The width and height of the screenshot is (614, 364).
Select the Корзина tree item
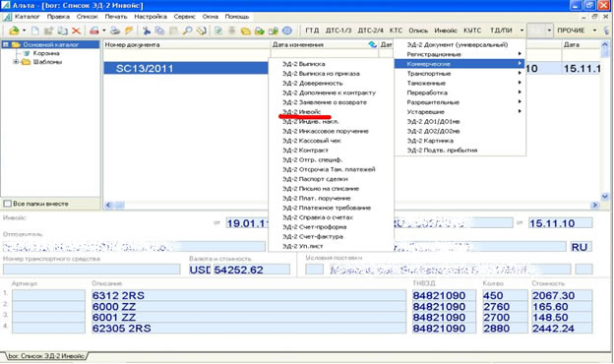pos(46,53)
